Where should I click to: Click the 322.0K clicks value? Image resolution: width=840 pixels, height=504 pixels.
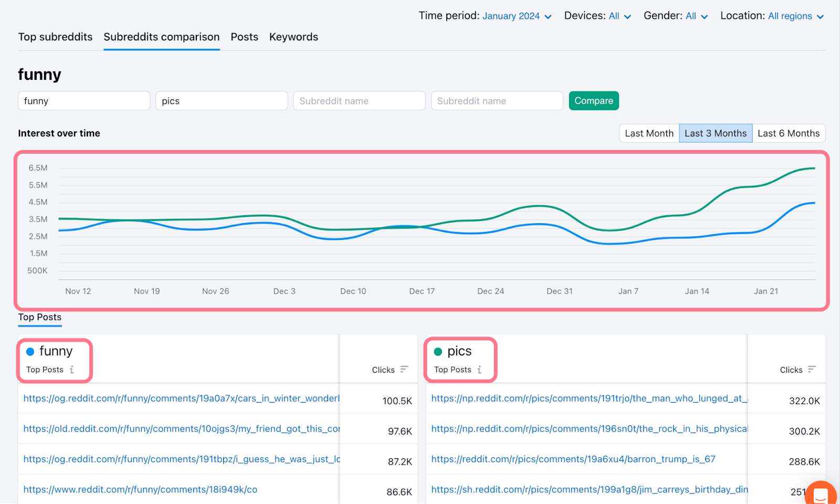click(x=805, y=401)
